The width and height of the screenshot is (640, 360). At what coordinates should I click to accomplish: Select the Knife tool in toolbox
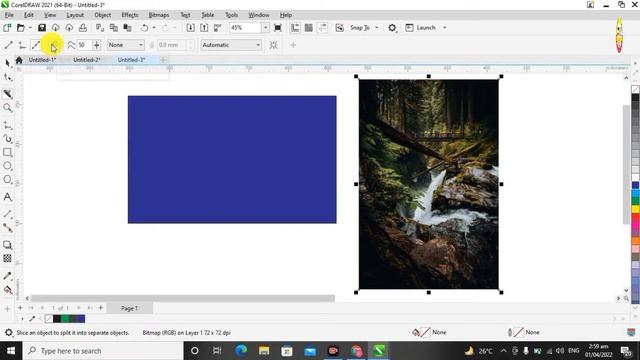(x=7, y=94)
